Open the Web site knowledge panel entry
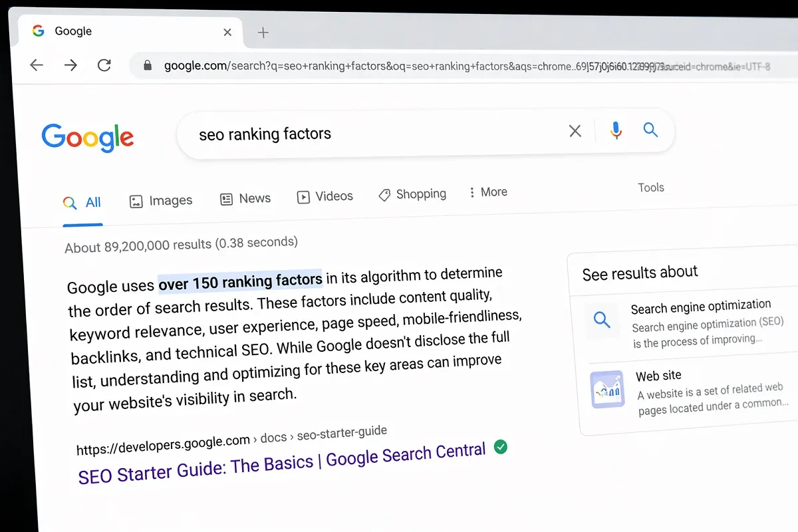This screenshot has width=798, height=532. (x=658, y=376)
